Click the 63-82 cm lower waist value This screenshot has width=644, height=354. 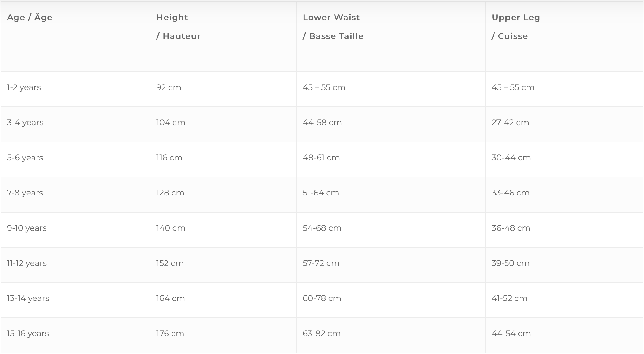[x=321, y=334]
